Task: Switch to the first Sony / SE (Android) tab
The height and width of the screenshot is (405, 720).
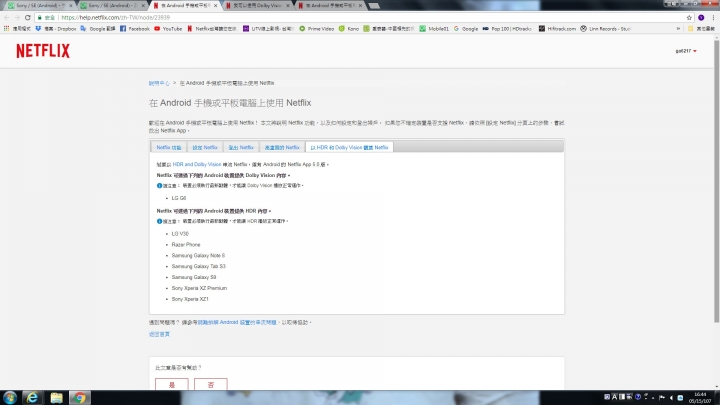Action: coord(39,6)
